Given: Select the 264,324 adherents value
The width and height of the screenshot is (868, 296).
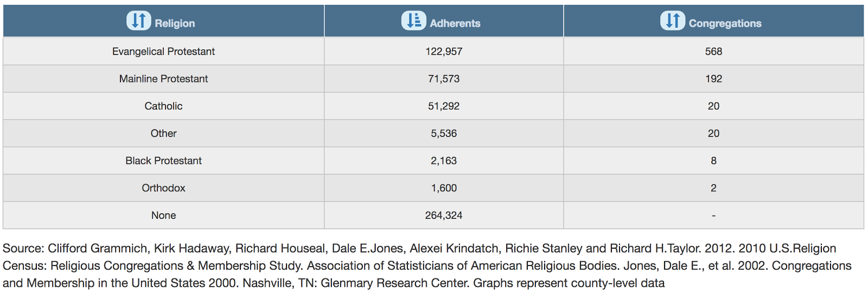Looking at the screenshot, I should (444, 215).
